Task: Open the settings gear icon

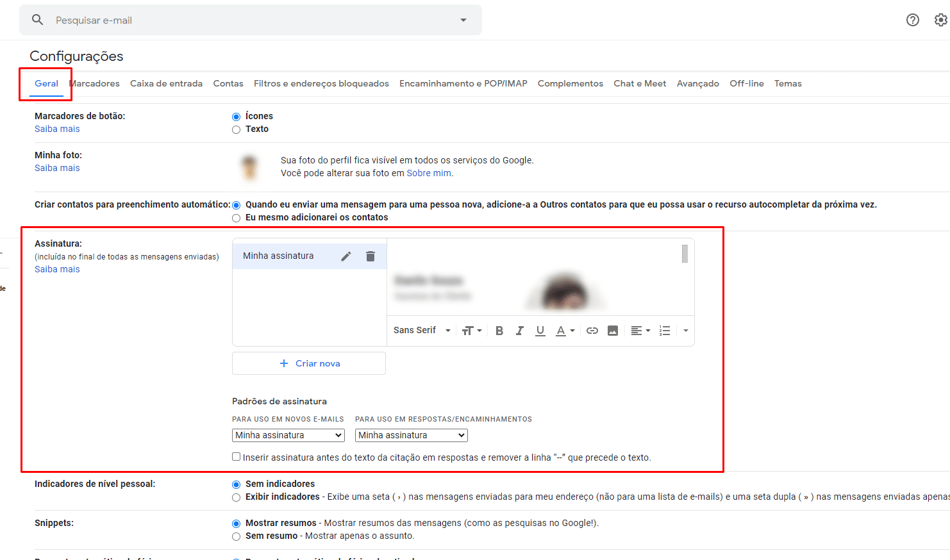Action: (940, 20)
